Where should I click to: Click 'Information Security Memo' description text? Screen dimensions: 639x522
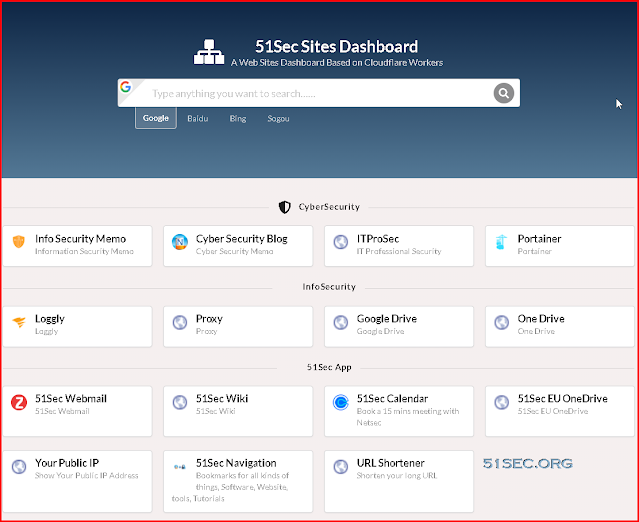pyautogui.click(x=84, y=251)
